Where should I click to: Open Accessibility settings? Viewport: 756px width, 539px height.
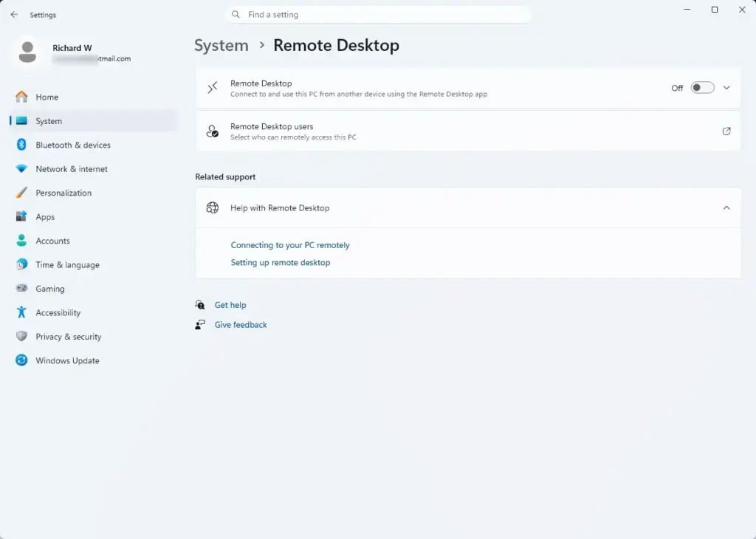tap(93, 312)
